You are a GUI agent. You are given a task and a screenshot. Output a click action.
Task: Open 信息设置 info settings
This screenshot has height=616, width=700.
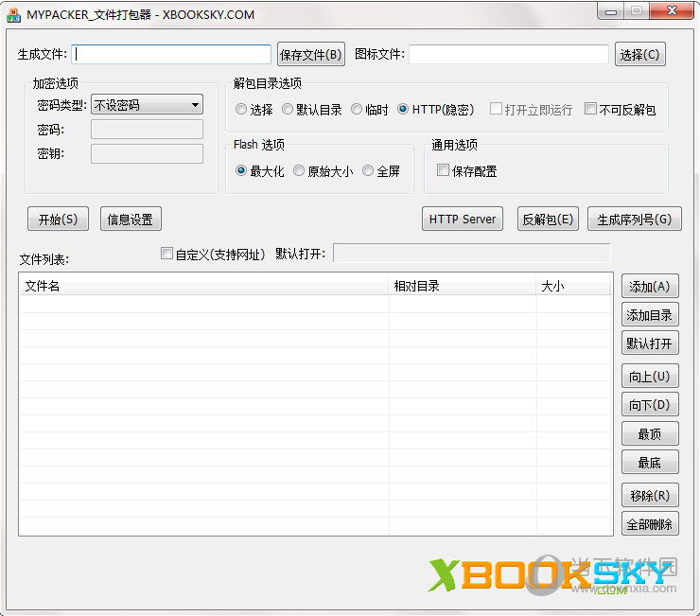click(x=131, y=219)
